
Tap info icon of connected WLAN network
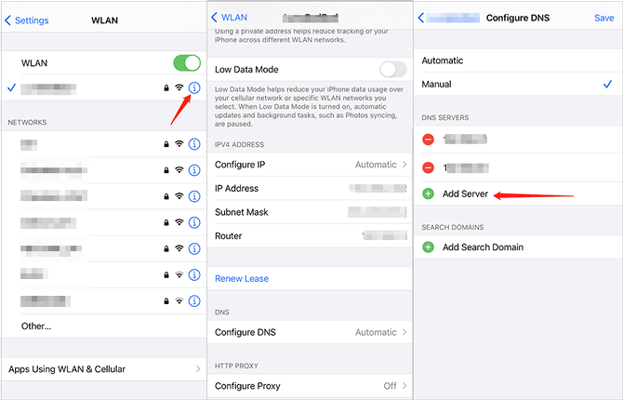(x=194, y=88)
